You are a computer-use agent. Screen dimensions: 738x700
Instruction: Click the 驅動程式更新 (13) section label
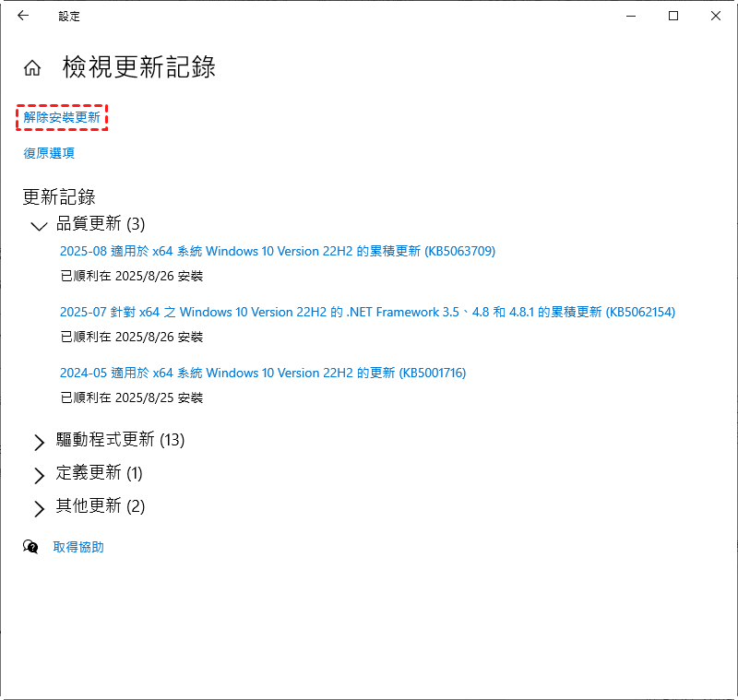tap(120, 440)
